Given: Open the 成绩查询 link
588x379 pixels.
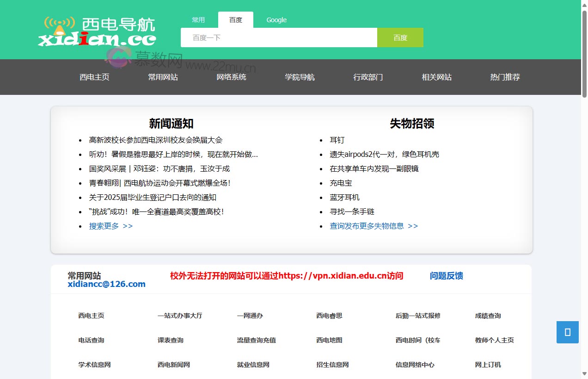Looking at the screenshot, I should pos(488,316).
